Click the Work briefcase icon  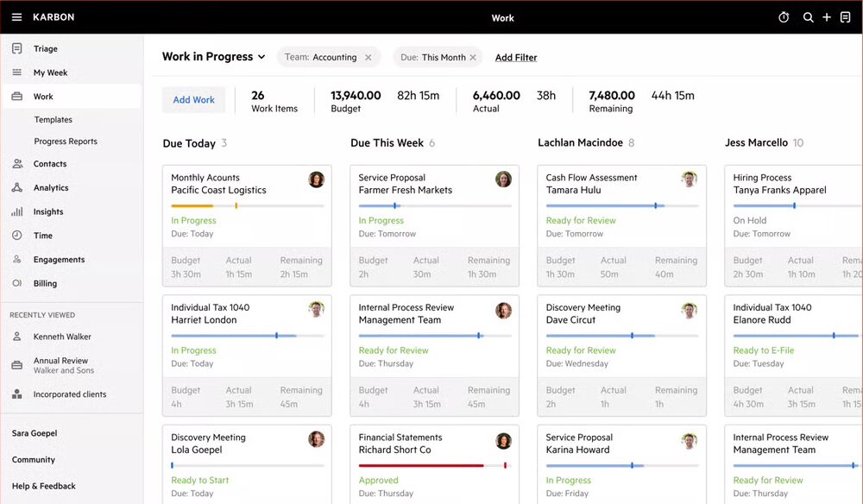pyautogui.click(x=17, y=97)
